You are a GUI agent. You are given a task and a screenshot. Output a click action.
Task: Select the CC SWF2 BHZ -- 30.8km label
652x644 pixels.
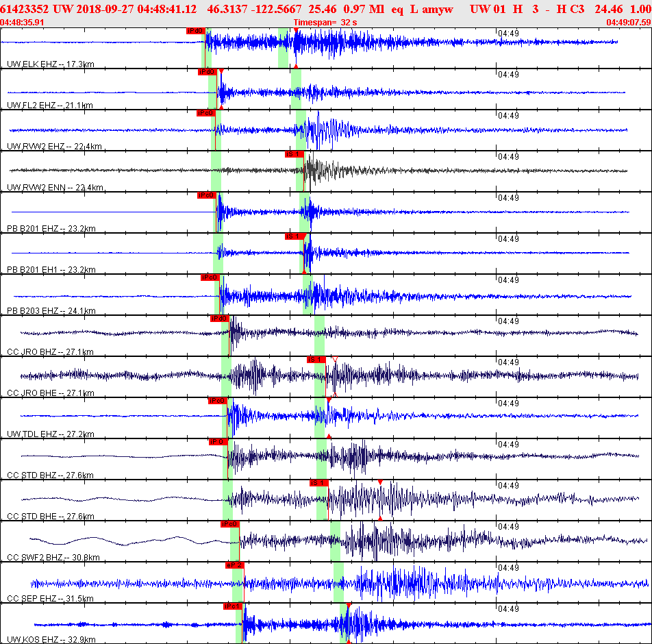[53, 558]
